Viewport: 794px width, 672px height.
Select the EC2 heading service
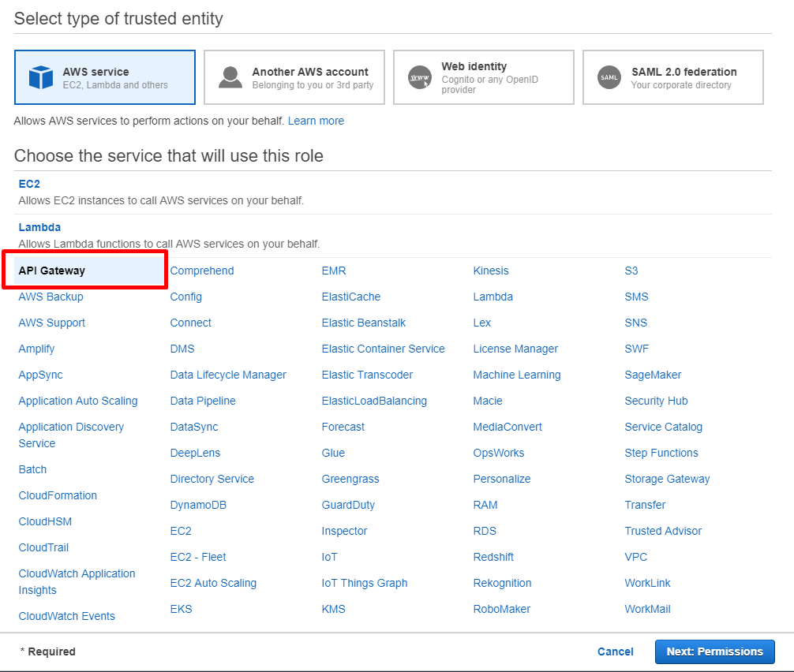click(x=29, y=185)
